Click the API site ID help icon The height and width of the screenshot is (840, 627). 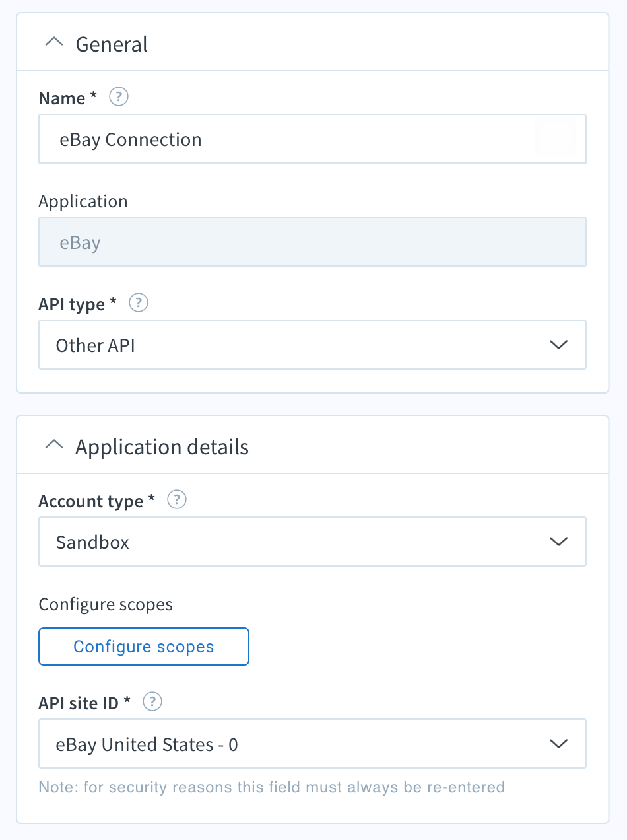(x=152, y=702)
